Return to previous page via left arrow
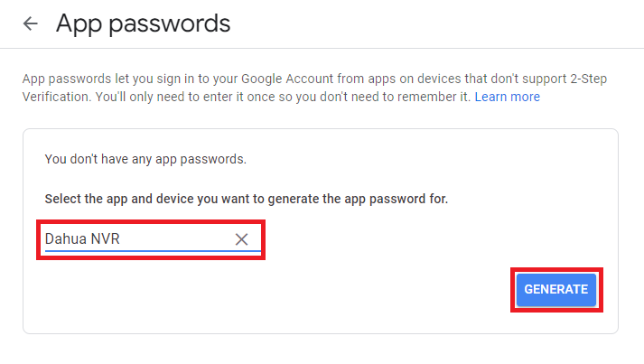The height and width of the screenshot is (364, 644). click(x=31, y=24)
